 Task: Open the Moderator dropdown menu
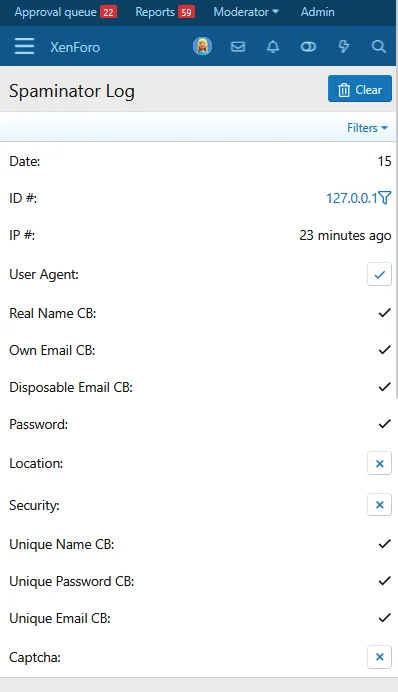246,12
